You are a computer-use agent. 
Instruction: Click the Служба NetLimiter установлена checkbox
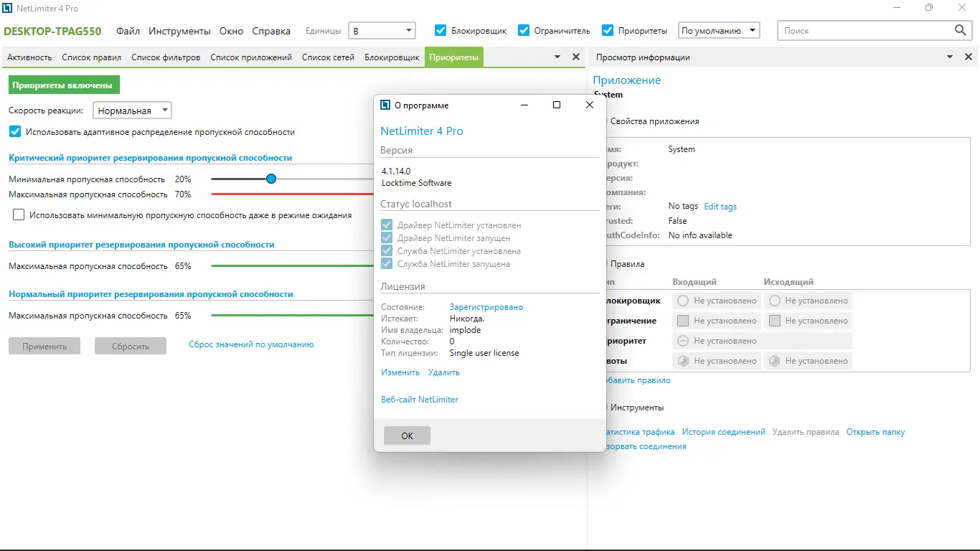click(387, 251)
